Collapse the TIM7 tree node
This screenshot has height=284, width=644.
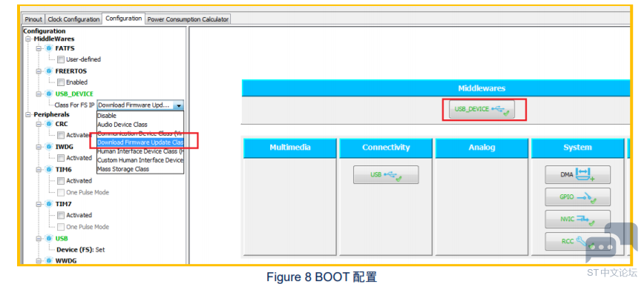click(39, 204)
